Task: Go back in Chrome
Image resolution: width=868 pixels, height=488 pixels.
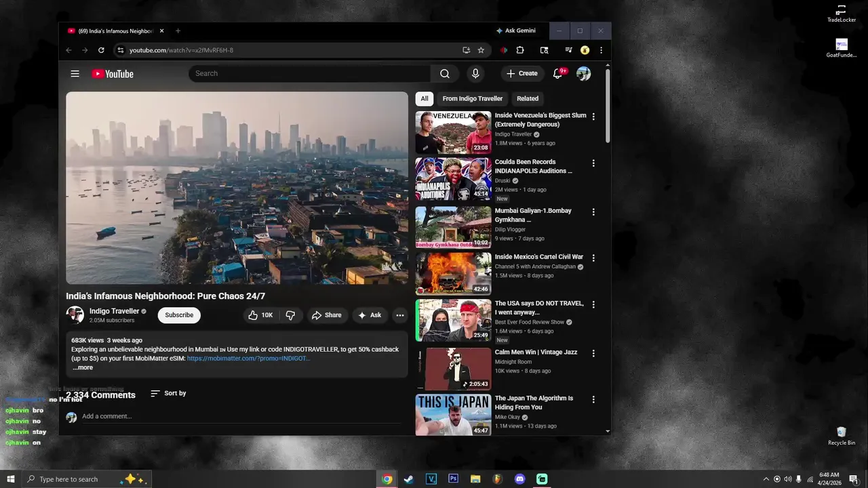Action: pos(68,50)
